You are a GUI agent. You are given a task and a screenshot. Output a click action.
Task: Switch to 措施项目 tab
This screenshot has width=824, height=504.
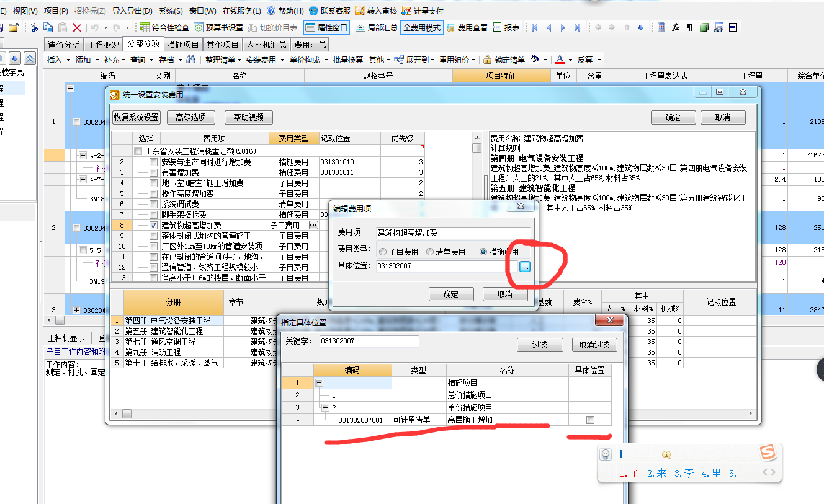(183, 45)
